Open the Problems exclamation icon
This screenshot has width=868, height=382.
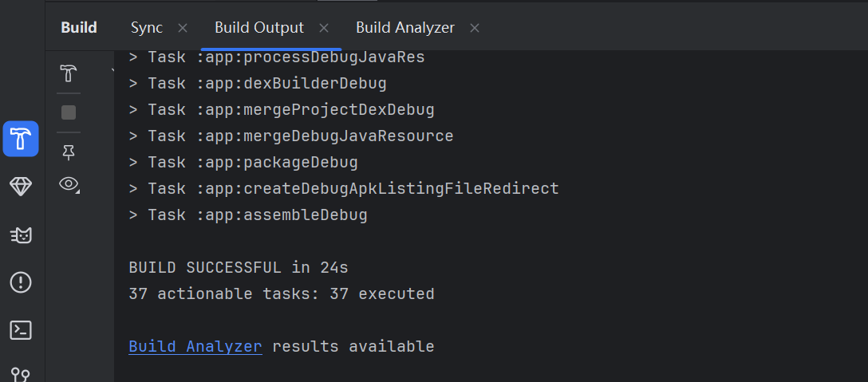(x=21, y=282)
